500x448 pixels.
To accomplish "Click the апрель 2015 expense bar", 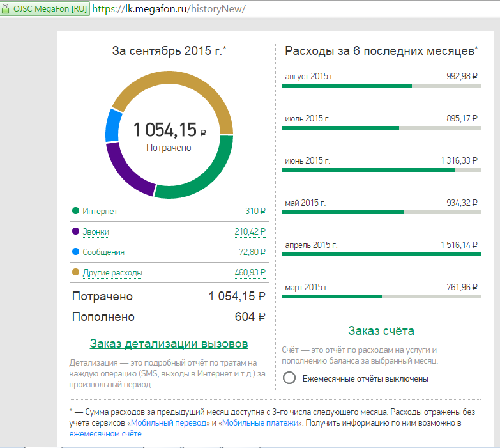I will pyautogui.click(x=381, y=254).
